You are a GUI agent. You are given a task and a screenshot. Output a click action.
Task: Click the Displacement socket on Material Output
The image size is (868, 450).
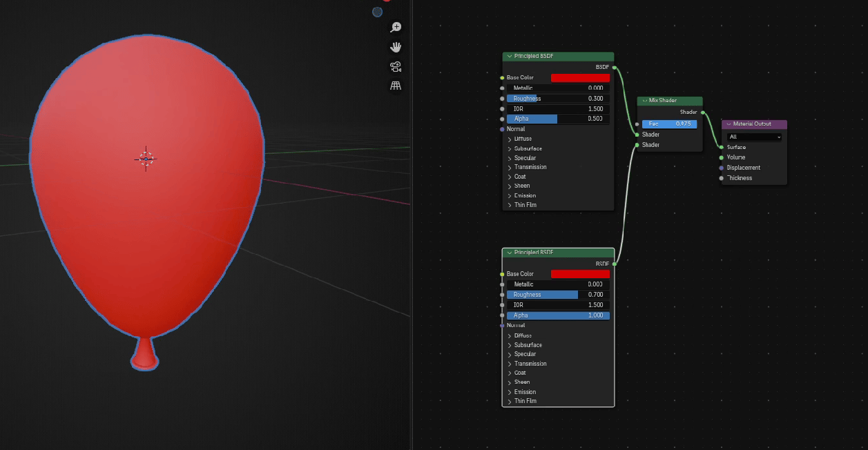pos(722,168)
